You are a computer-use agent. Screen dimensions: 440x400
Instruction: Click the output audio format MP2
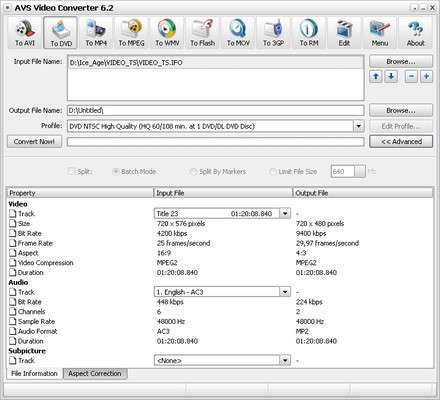[x=302, y=331]
